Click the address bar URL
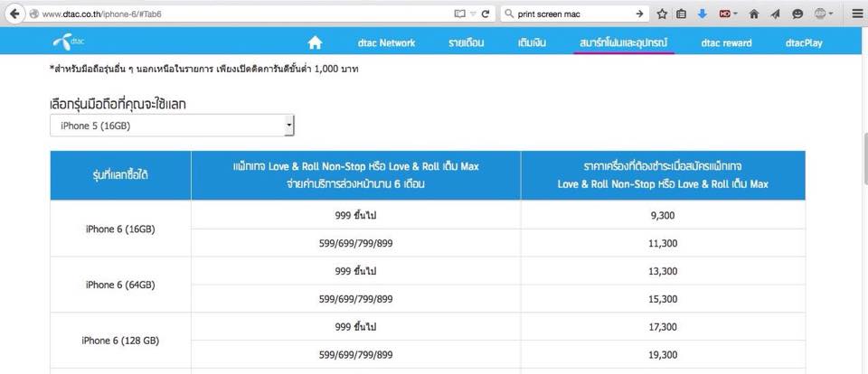Image resolution: width=868 pixels, height=374 pixels. [x=102, y=14]
